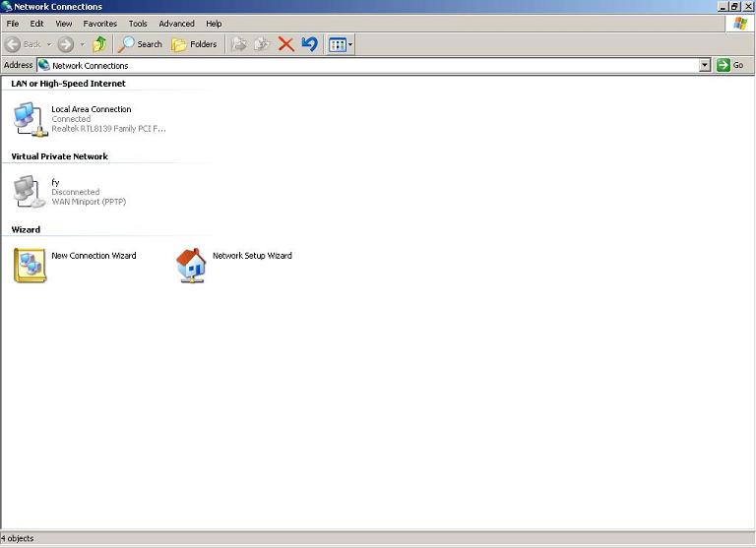756x548 pixels.
Task: Open the Help menu
Action: (x=214, y=24)
